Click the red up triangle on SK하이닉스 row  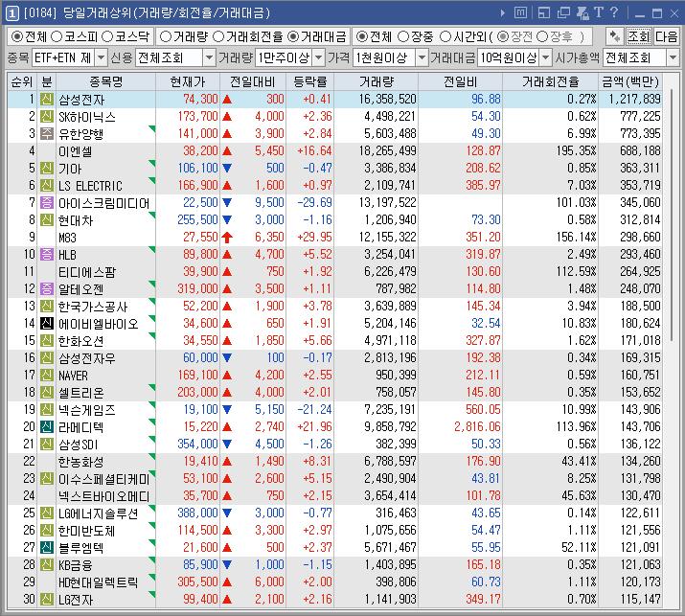(227, 117)
